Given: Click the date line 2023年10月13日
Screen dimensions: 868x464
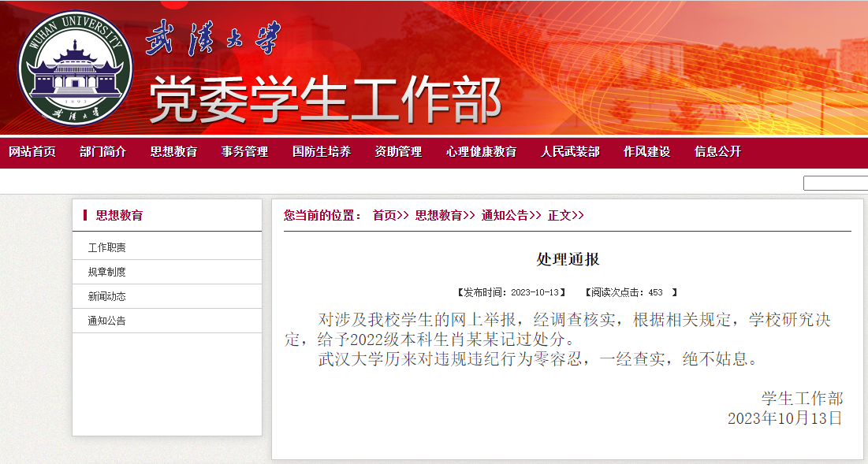Looking at the screenshot, I should (x=785, y=418).
